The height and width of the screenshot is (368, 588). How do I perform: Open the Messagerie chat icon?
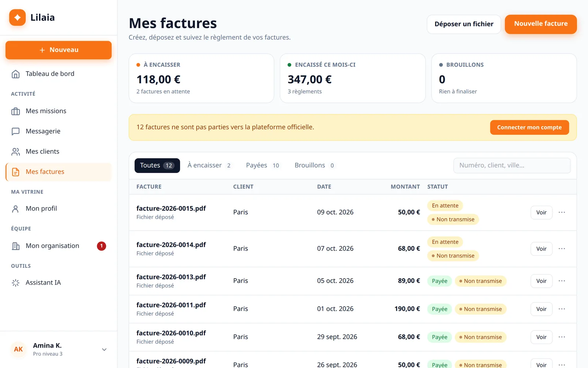coord(15,131)
